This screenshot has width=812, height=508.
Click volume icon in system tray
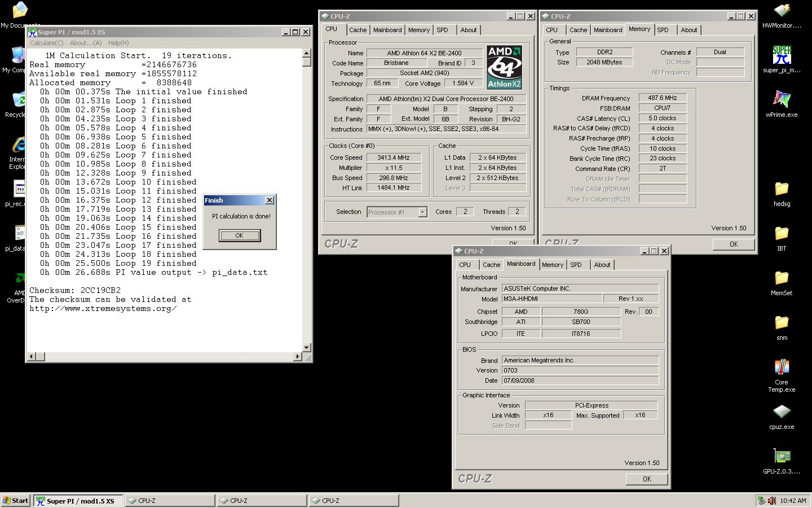[771, 501]
